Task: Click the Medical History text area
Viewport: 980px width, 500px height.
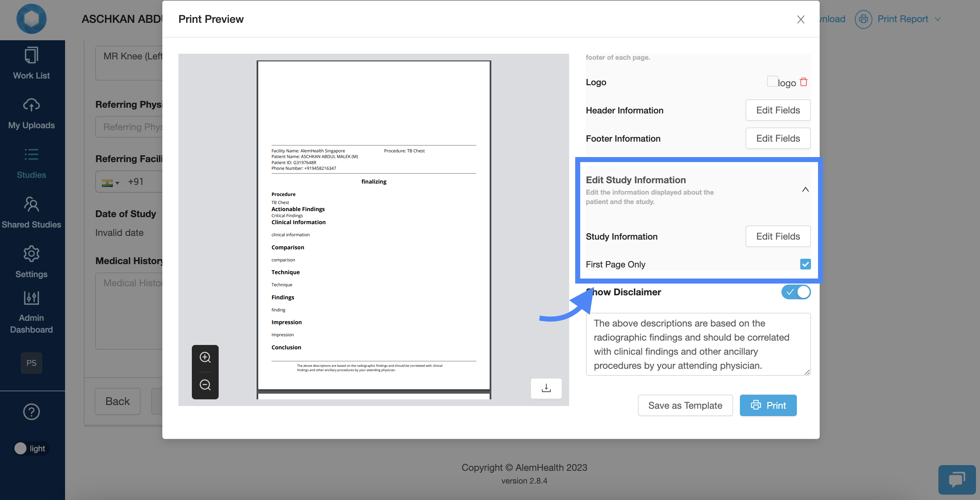Action: 129,310
